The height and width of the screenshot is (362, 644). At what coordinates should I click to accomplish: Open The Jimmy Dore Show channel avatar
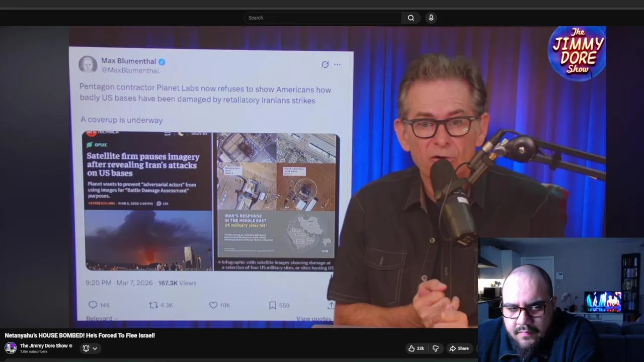pos(11,348)
